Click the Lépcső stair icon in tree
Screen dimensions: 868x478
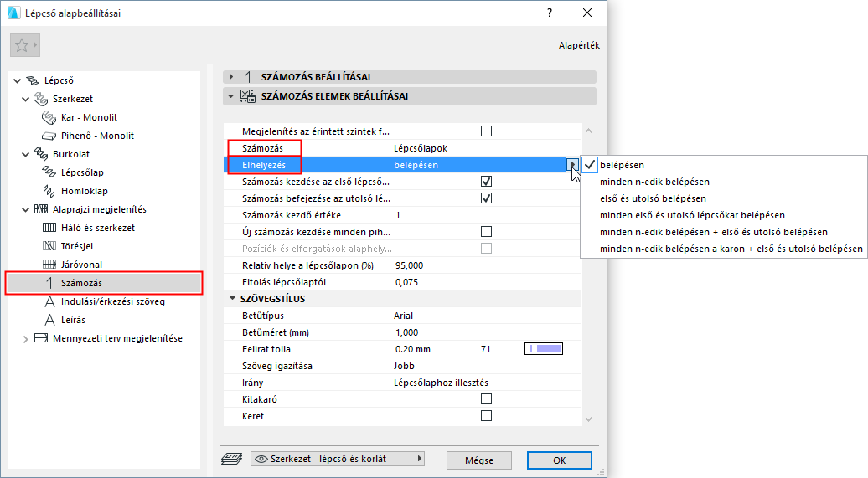34,80
